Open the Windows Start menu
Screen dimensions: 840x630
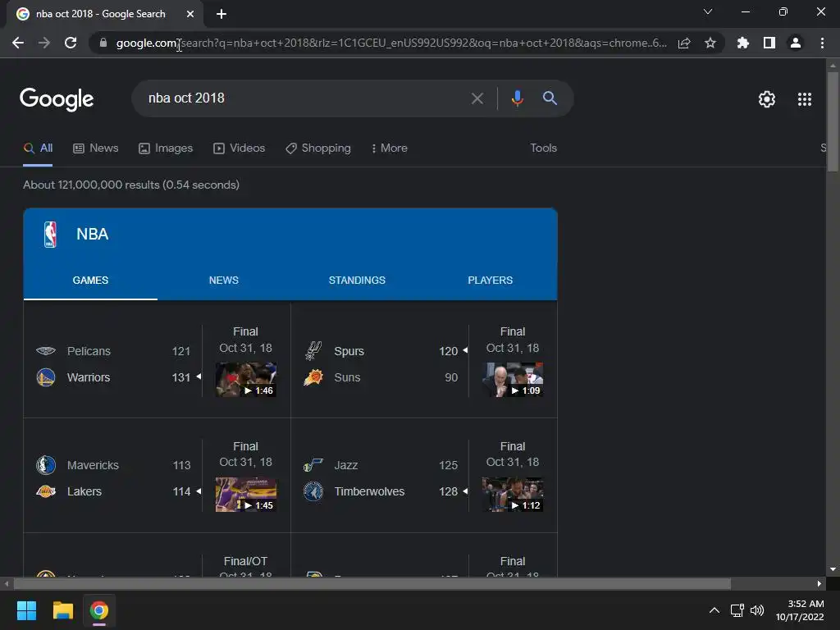tap(26, 610)
